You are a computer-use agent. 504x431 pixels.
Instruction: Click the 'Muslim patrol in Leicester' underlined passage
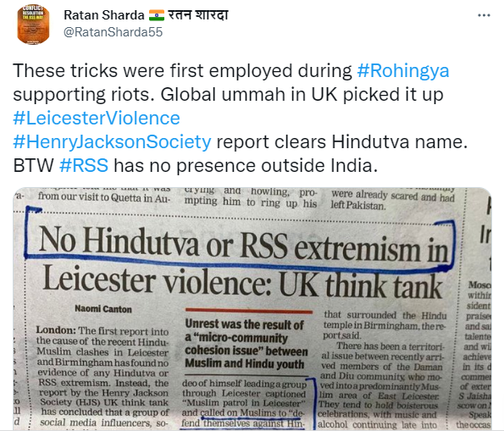(x=243, y=404)
